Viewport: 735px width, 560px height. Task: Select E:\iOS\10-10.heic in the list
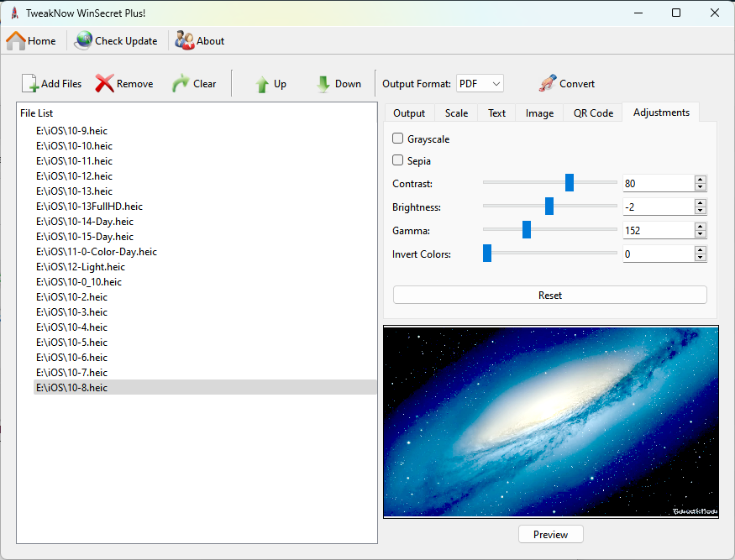click(x=74, y=146)
